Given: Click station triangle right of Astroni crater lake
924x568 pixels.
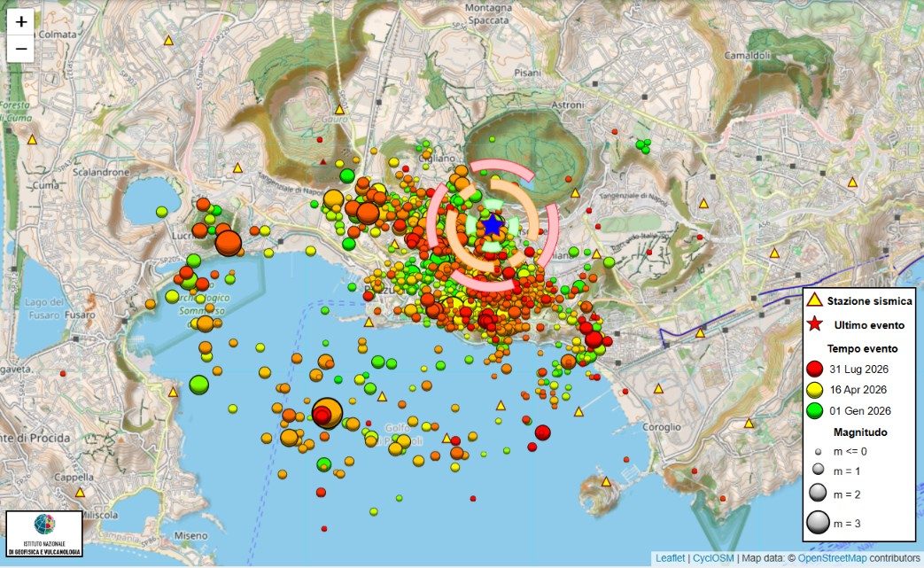Looking at the screenshot, I should pyautogui.click(x=576, y=193).
